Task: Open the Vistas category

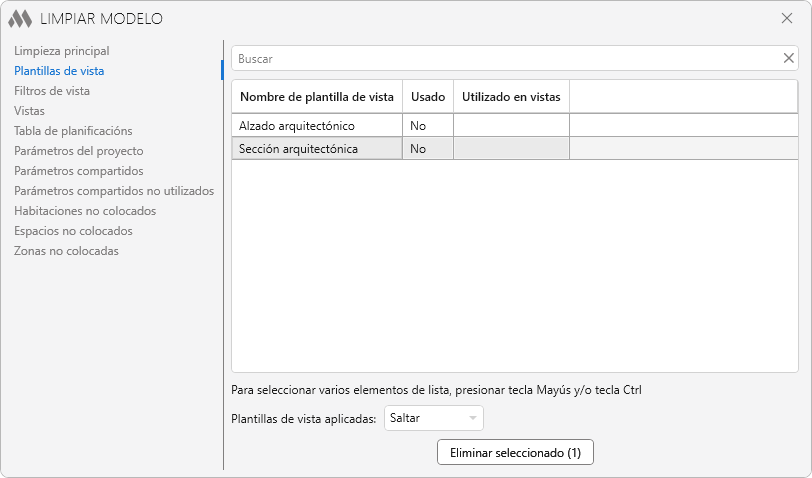Action: 29,110
